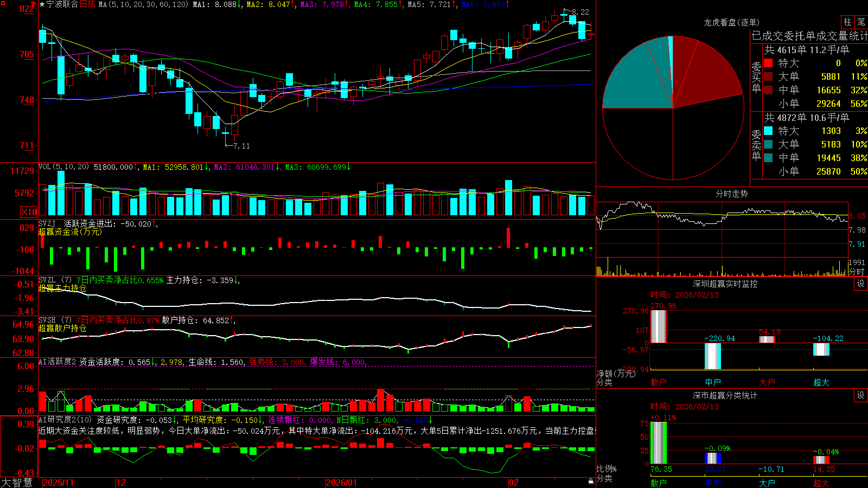Click the 14.35 超大 ratio value
This screenshot has height=488, width=868.
pos(824,469)
